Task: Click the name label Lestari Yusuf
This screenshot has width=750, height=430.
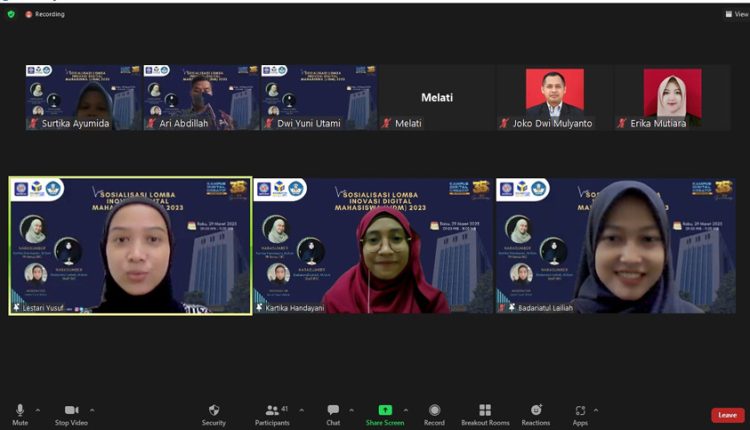Action: tap(43, 308)
